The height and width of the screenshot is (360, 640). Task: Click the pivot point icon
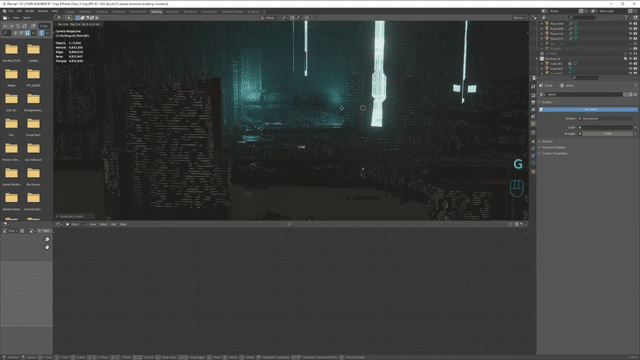[284, 18]
